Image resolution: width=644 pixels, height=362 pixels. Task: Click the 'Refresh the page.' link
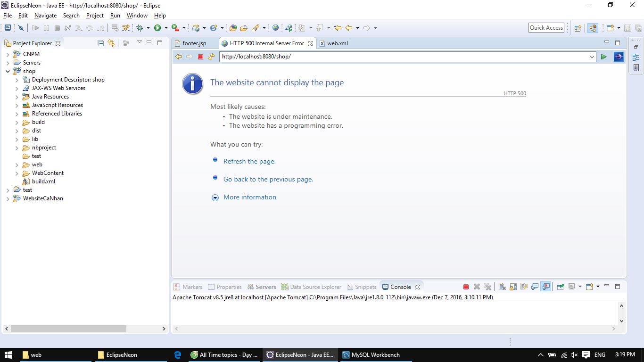249,161
